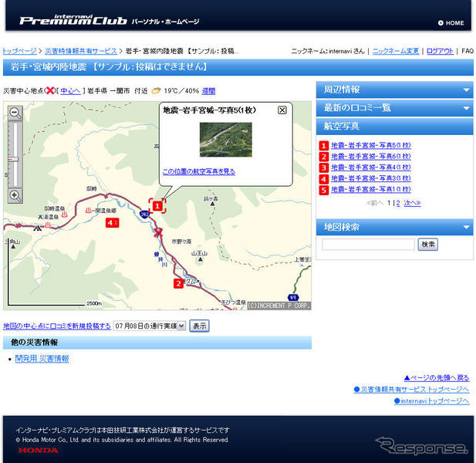This screenshot has width=476, height=463.
Task: Click the 検索 button
Action: 427,245
